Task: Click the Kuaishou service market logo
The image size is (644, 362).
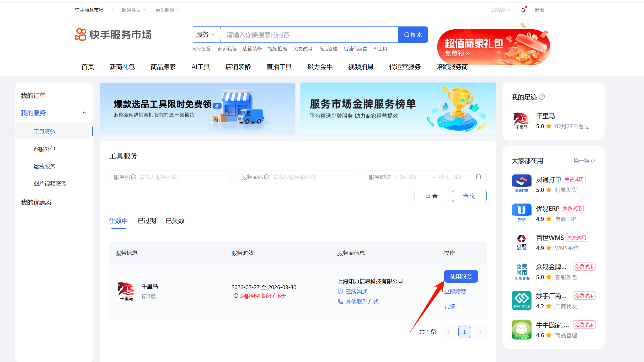Action: click(x=113, y=35)
